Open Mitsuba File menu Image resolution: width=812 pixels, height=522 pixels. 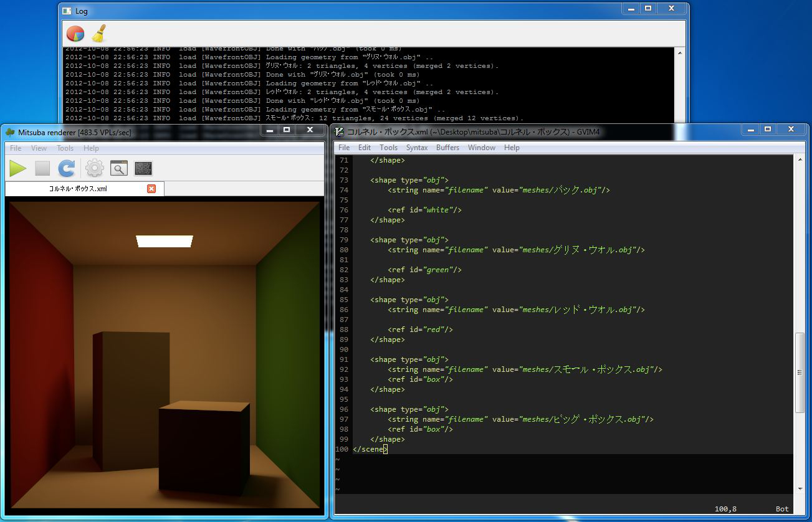click(x=16, y=148)
